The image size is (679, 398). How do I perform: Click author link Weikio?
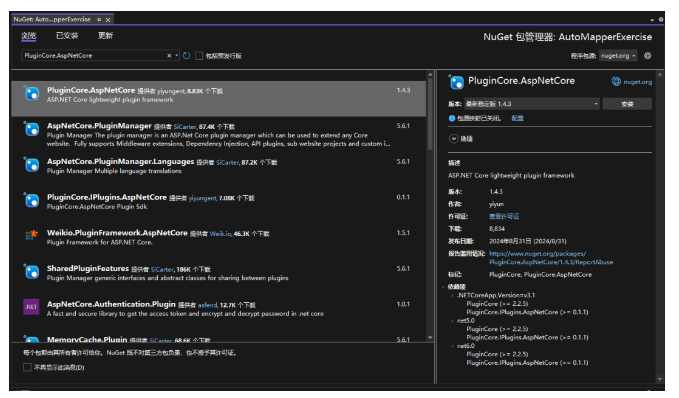(220, 234)
